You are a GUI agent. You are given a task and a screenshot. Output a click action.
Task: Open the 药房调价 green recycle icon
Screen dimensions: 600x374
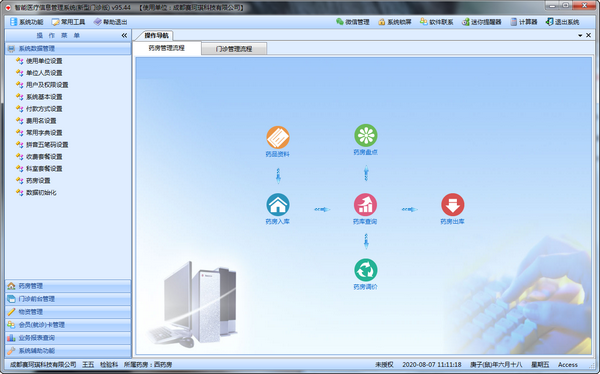coord(366,270)
